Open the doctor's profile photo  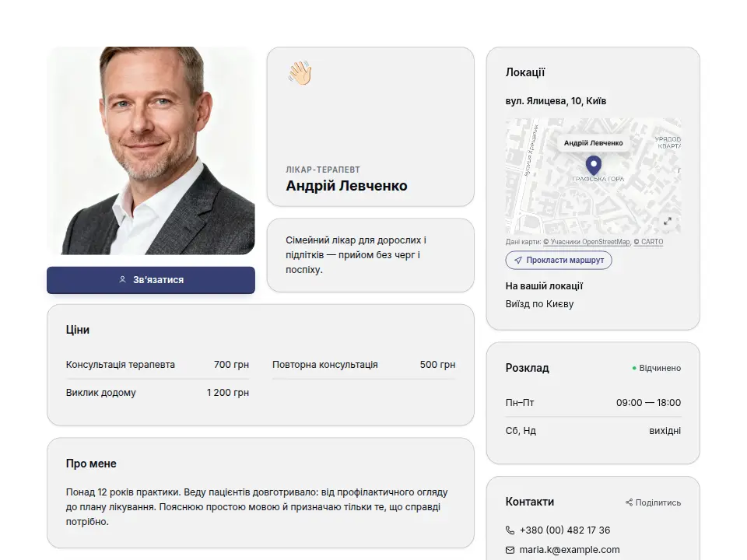click(x=151, y=150)
